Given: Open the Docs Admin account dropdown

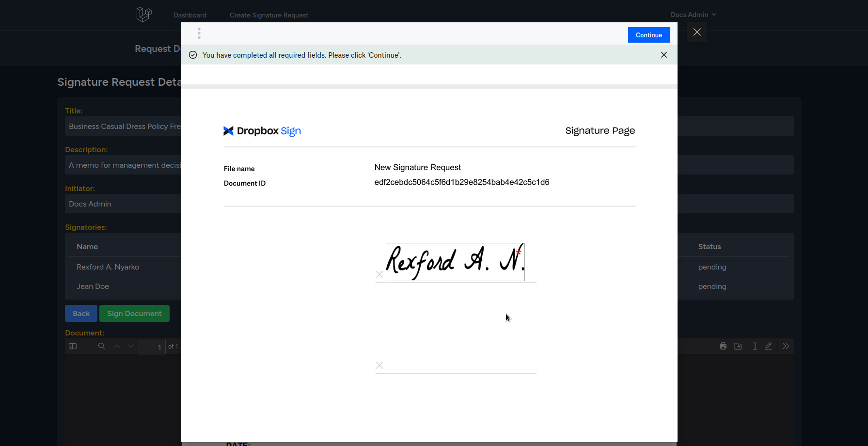Looking at the screenshot, I should click(x=693, y=15).
